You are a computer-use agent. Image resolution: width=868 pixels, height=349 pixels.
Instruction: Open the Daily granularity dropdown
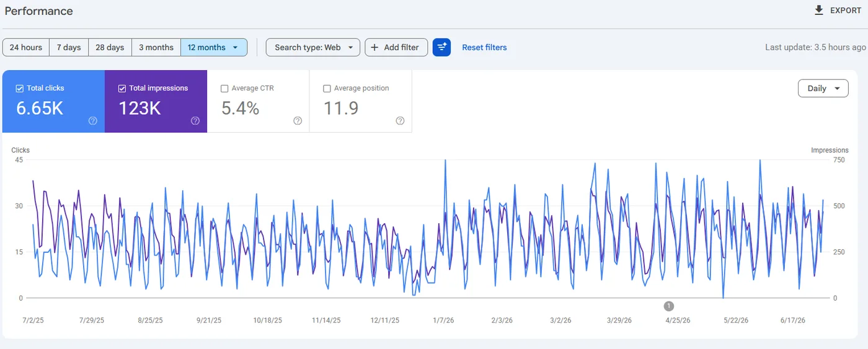(823, 88)
